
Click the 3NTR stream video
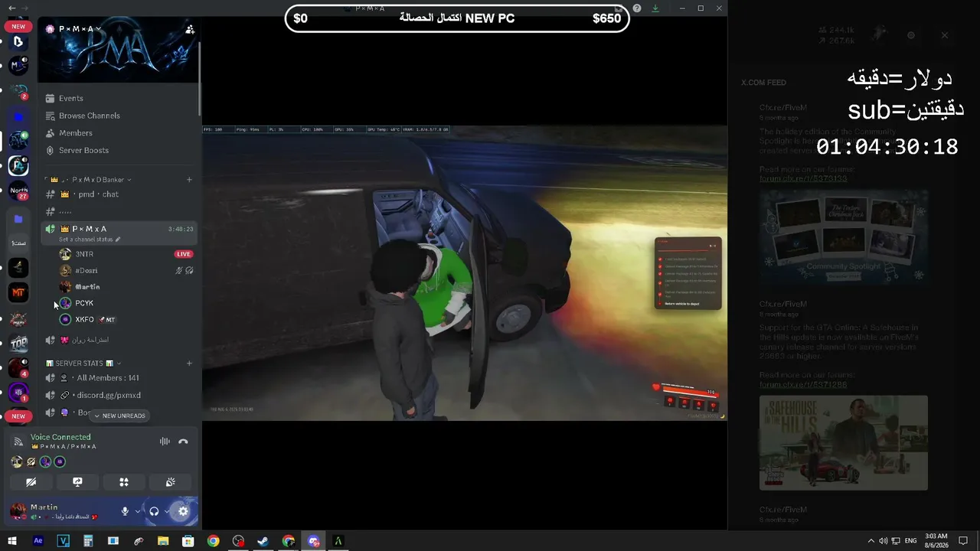(465, 273)
